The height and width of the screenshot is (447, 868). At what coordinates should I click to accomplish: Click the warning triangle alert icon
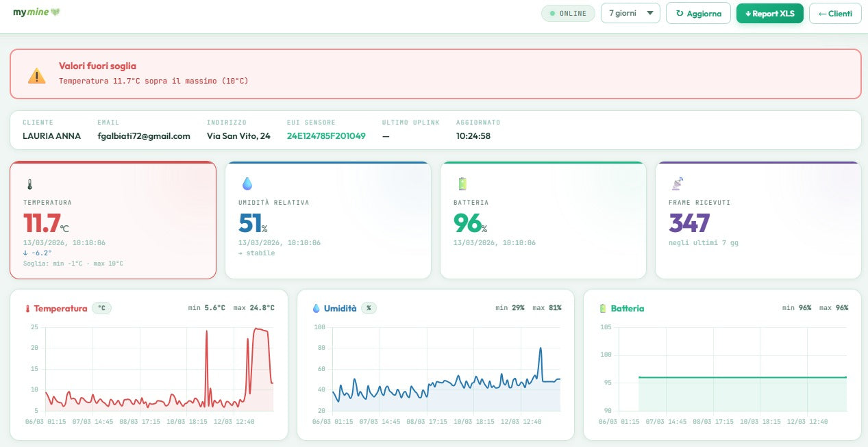click(36, 75)
